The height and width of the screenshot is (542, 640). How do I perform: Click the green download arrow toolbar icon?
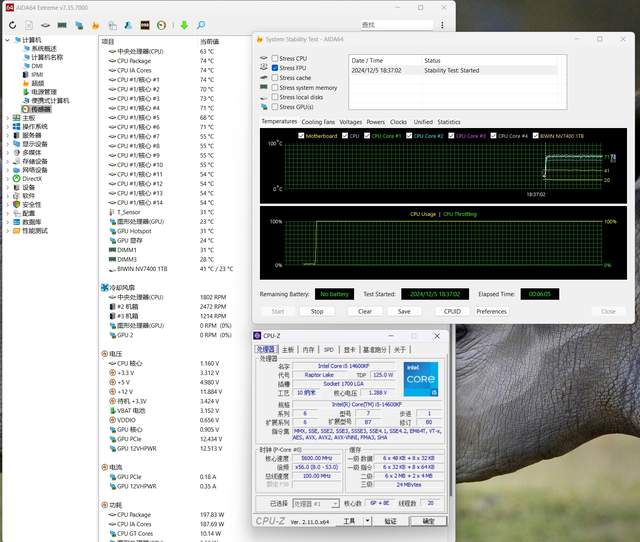pyautogui.click(x=182, y=24)
